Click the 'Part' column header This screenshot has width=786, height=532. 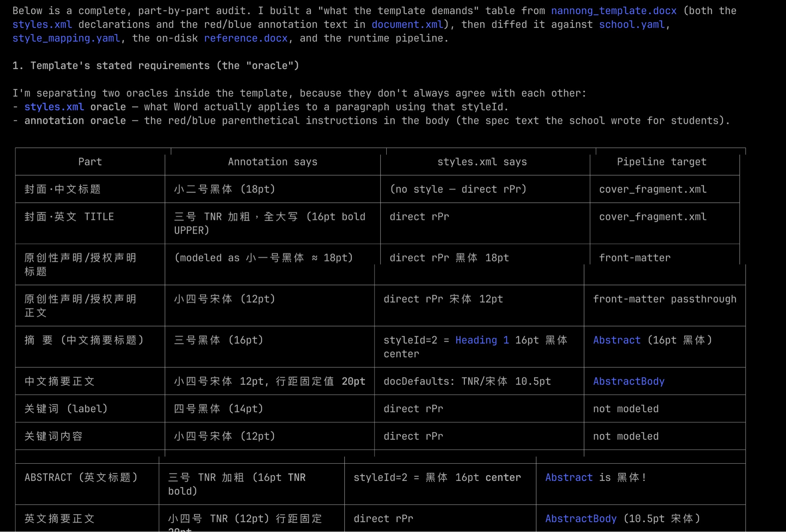[90, 161]
